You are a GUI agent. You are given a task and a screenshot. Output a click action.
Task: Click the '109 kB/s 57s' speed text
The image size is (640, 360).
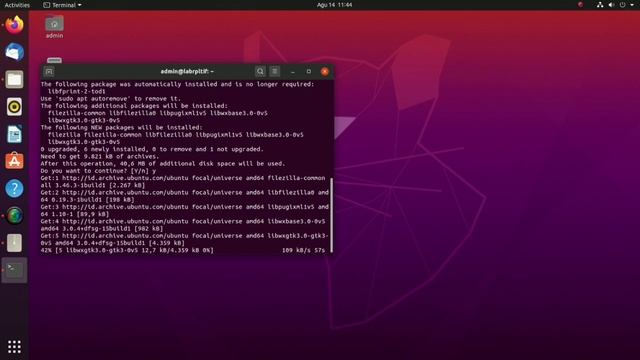303,250
